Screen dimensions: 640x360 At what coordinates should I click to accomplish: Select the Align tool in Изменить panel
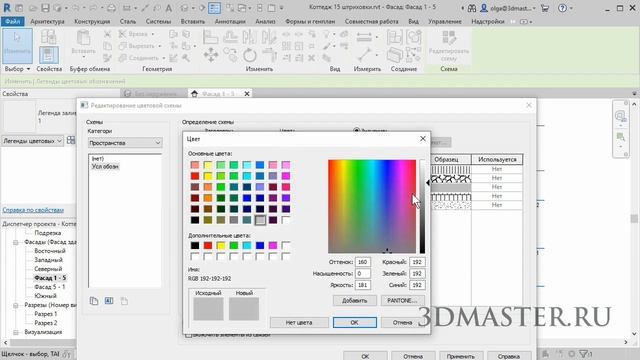click(x=210, y=37)
